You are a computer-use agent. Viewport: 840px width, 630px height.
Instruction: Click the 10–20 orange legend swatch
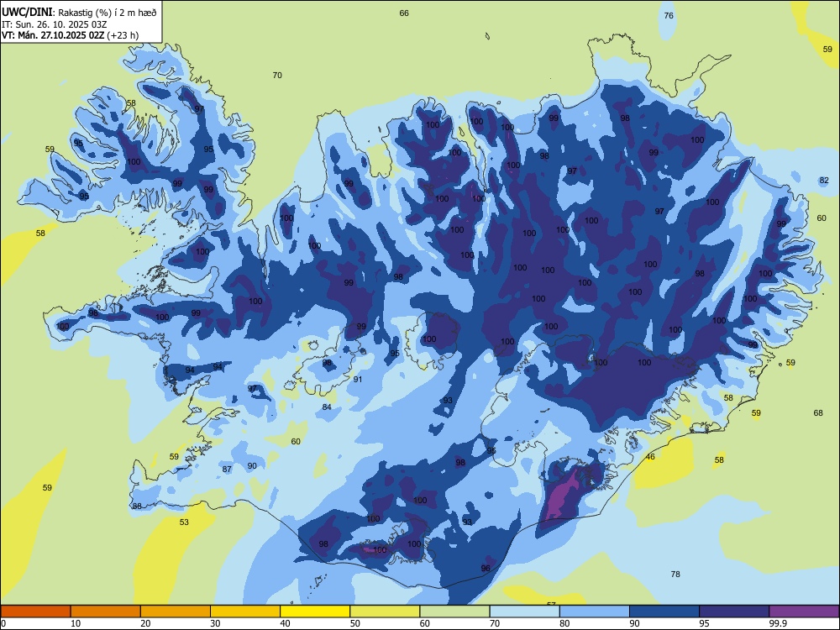(106, 612)
